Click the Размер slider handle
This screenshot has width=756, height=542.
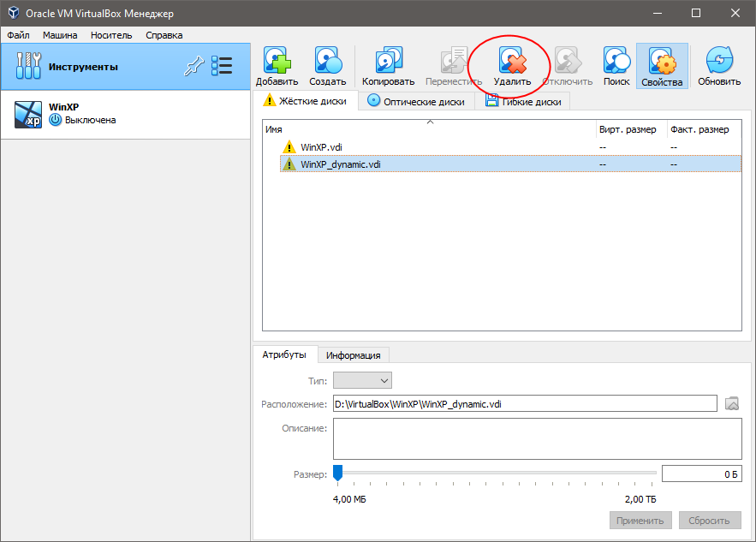click(x=338, y=474)
